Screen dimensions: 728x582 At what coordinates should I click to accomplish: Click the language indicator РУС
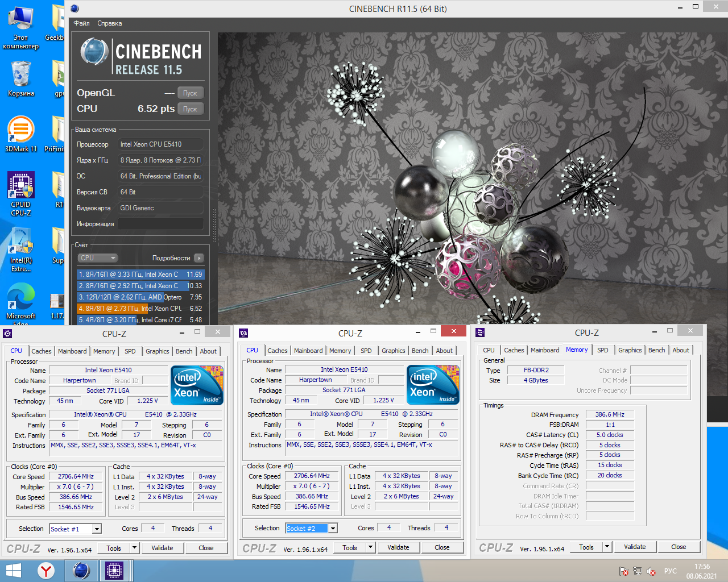coord(671,571)
